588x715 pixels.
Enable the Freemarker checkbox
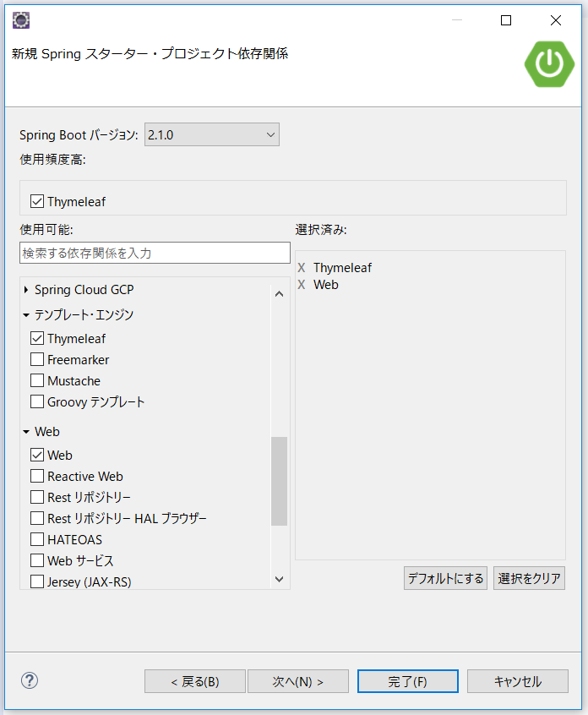(37, 359)
